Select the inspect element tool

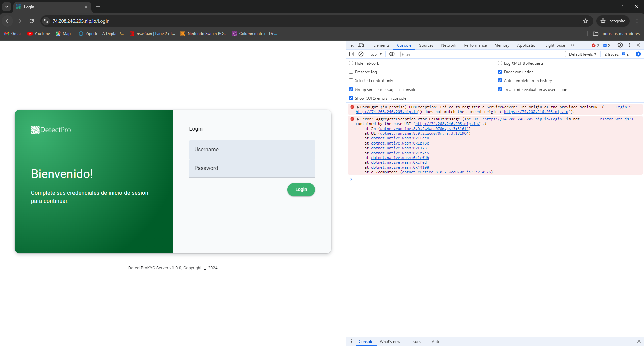351,45
